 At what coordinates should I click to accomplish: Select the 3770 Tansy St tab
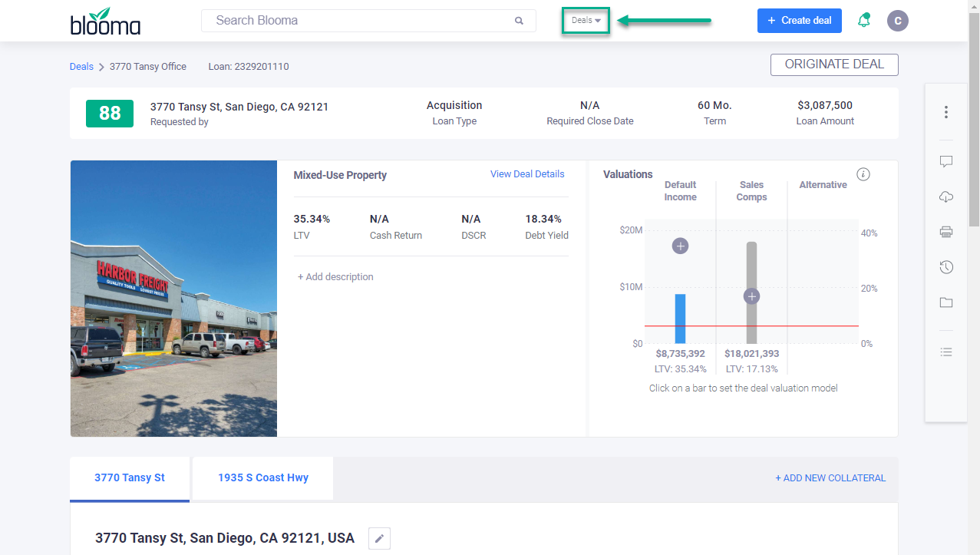(130, 477)
